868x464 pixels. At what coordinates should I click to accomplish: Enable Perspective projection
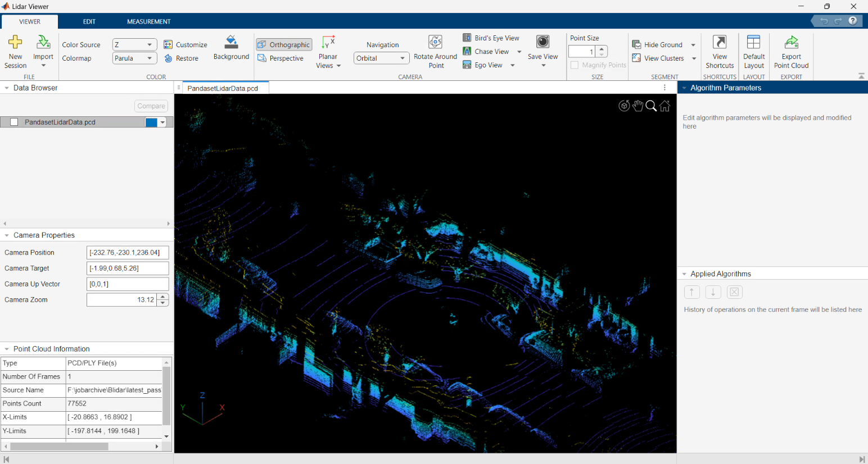(282, 58)
